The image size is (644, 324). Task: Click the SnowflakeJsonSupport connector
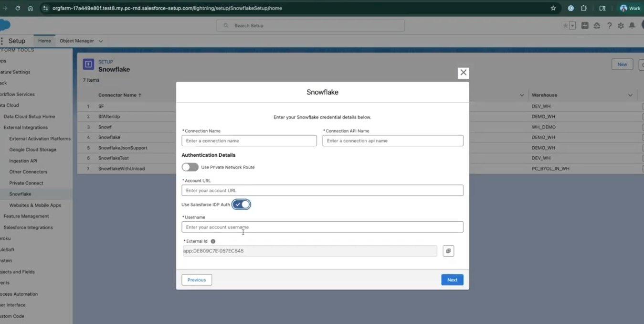[x=123, y=148]
